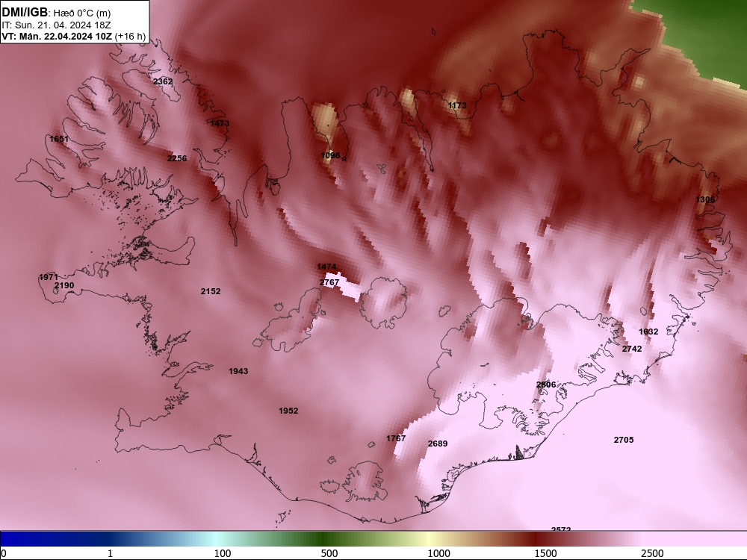Click the map value 1306

pyautogui.click(x=705, y=199)
